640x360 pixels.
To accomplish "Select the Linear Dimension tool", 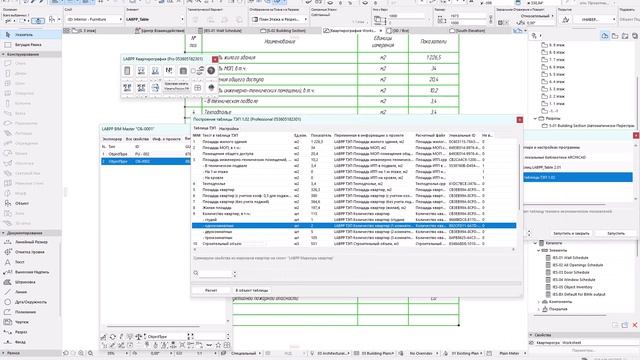I will pyautogui.click(x=31, y=242).
